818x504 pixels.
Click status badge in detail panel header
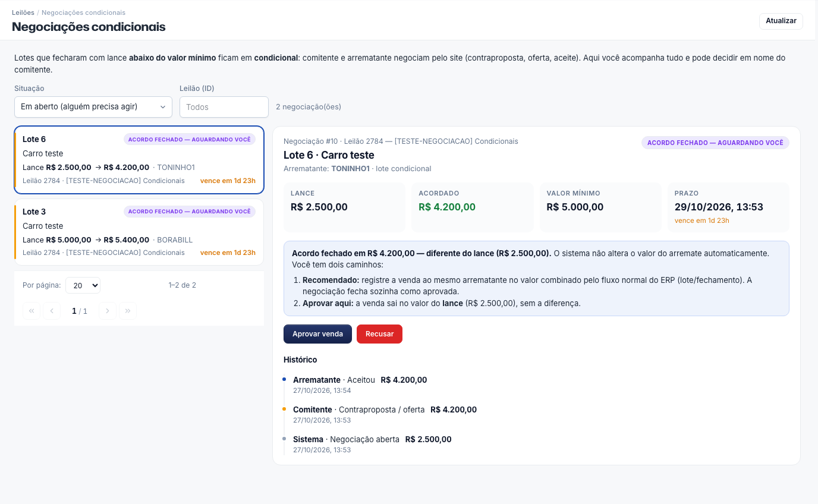point(715,143)
